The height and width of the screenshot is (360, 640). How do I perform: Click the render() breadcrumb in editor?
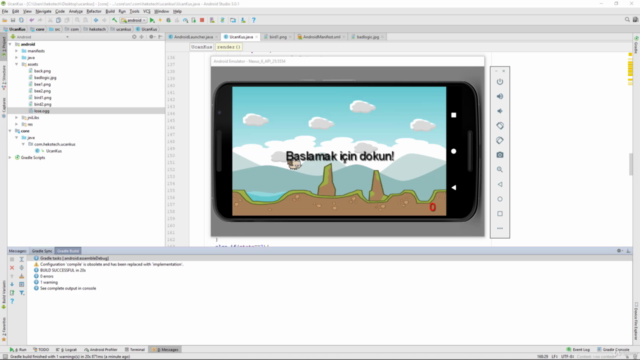pos(229,47)
